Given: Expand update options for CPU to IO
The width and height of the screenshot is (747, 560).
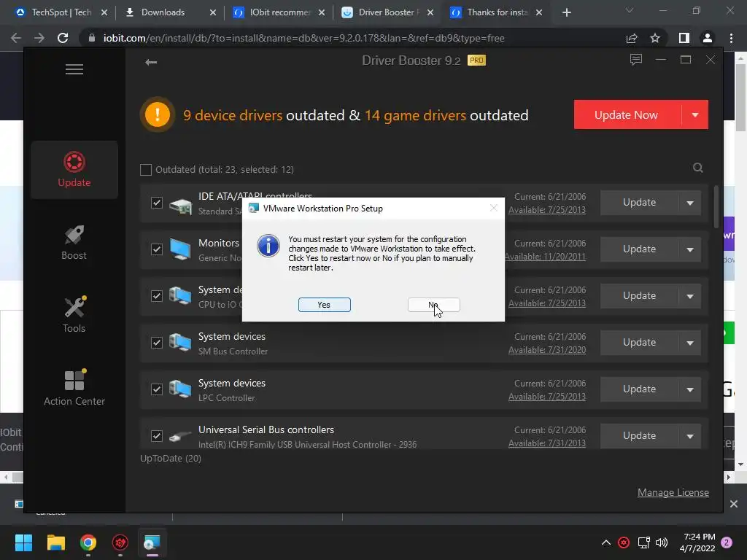Looking at the screenshot, I should (690, 296).
